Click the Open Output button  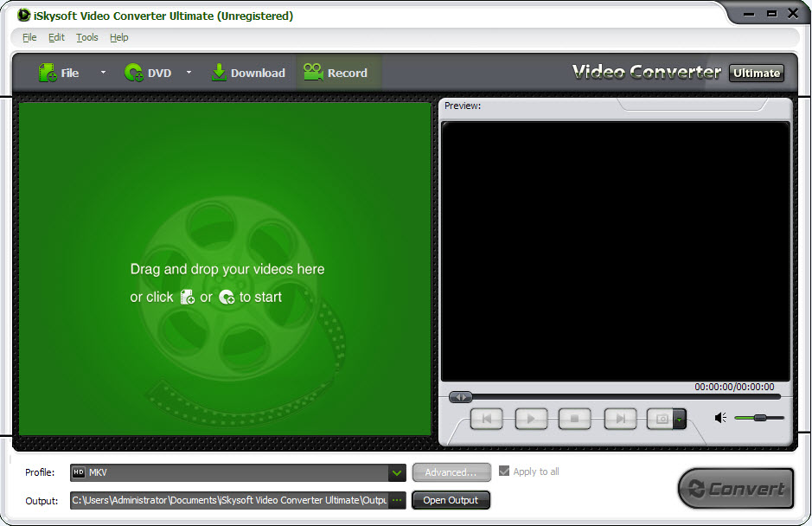(x=451, y=501)
